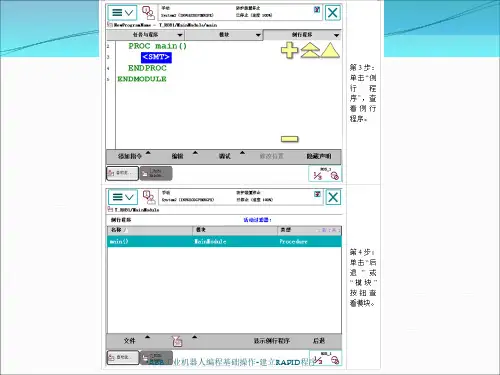The image size is (500, 375).
Task: Open the main menu in the routines list screen
Action: click(123, 197)
